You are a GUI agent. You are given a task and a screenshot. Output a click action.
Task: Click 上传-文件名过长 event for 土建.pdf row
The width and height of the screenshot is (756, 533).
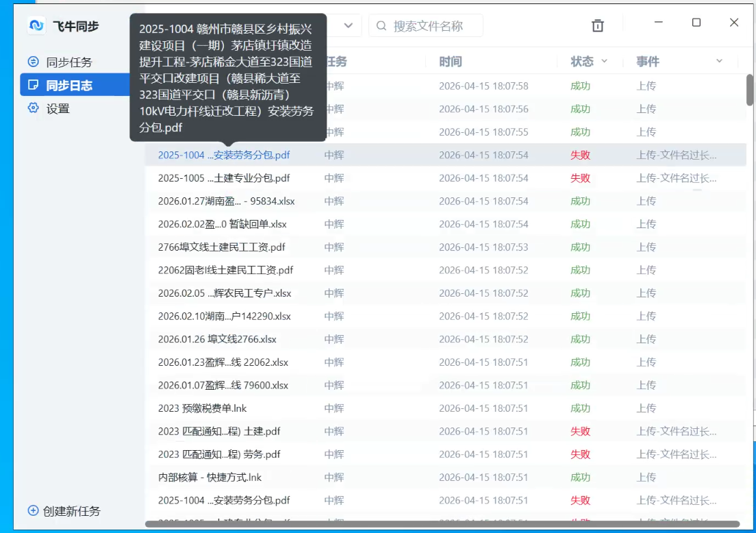pyautogui.click(x=676, y=431)
